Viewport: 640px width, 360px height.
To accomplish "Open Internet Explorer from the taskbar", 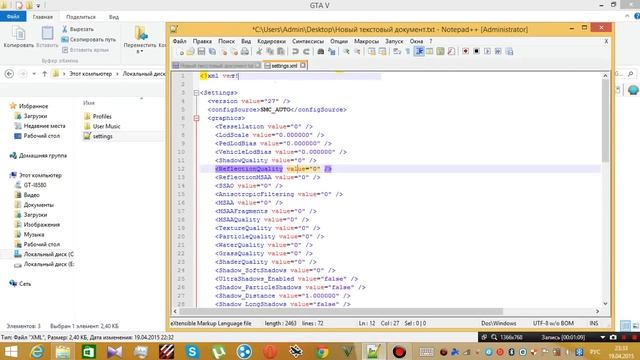I will [37, 351].
